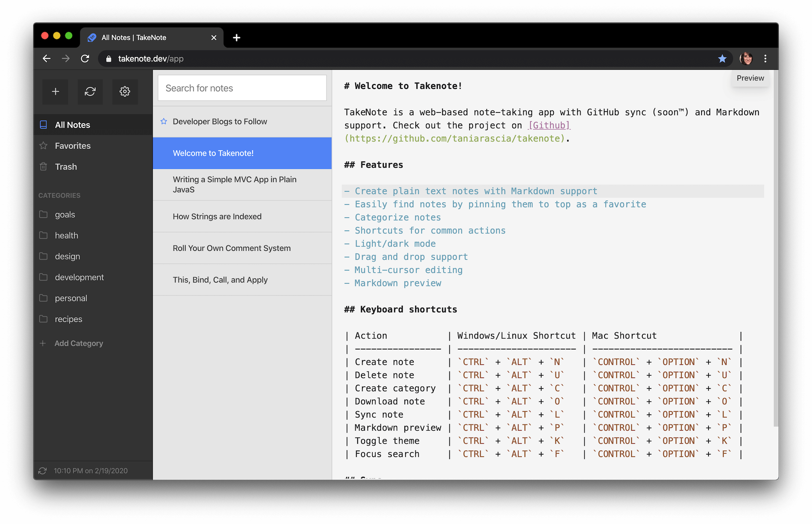
Task: Select the Favorites section star
Action: click(43, 146)
